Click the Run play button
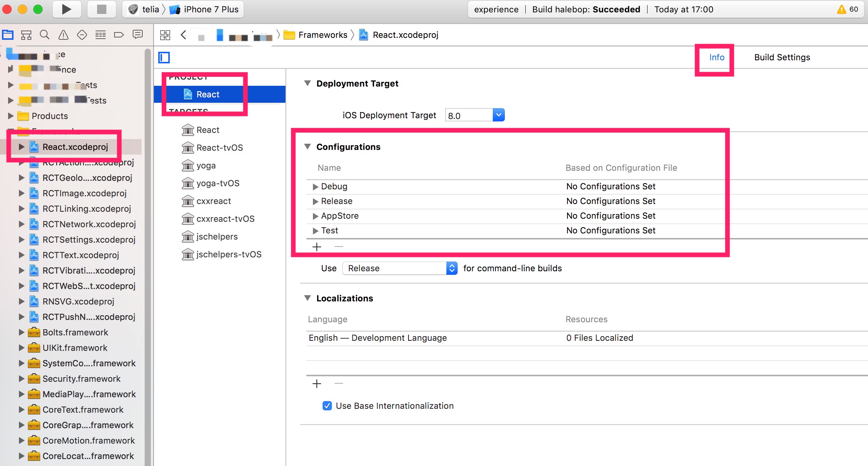 pyautogui.click(x=67, y=9)
